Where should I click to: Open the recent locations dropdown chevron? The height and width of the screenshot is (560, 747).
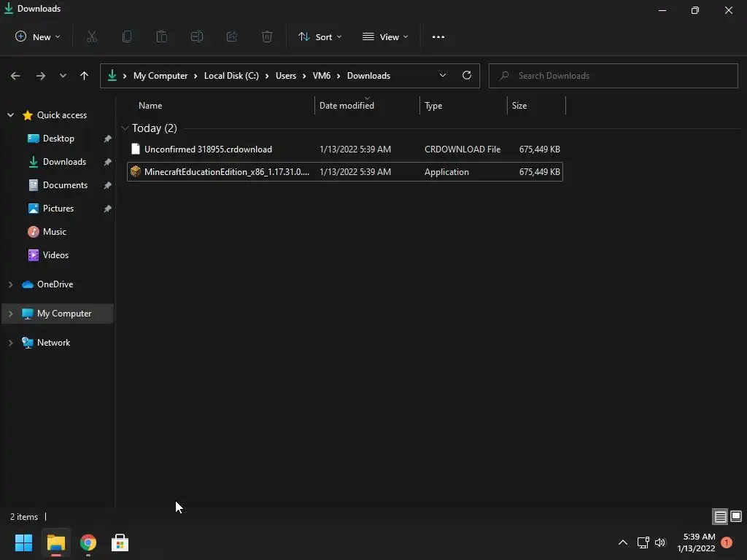63,76
